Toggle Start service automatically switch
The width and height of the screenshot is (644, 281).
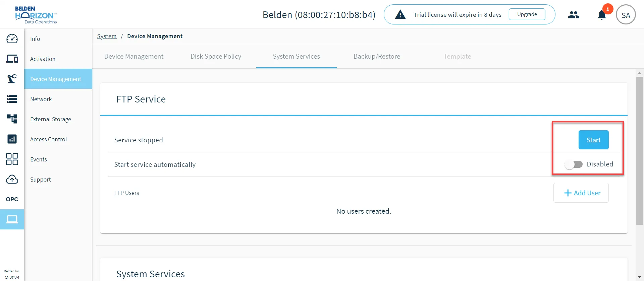pyautogui.click(x=574, y=164)
